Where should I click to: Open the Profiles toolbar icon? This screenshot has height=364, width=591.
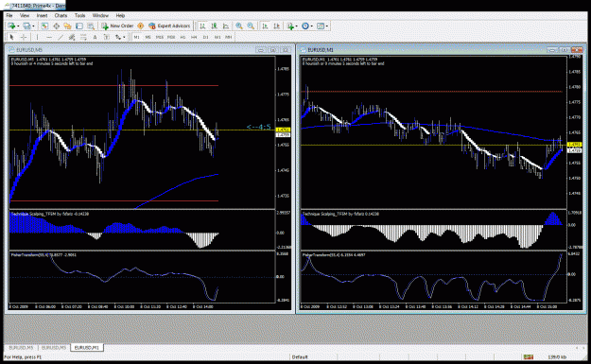26,26
